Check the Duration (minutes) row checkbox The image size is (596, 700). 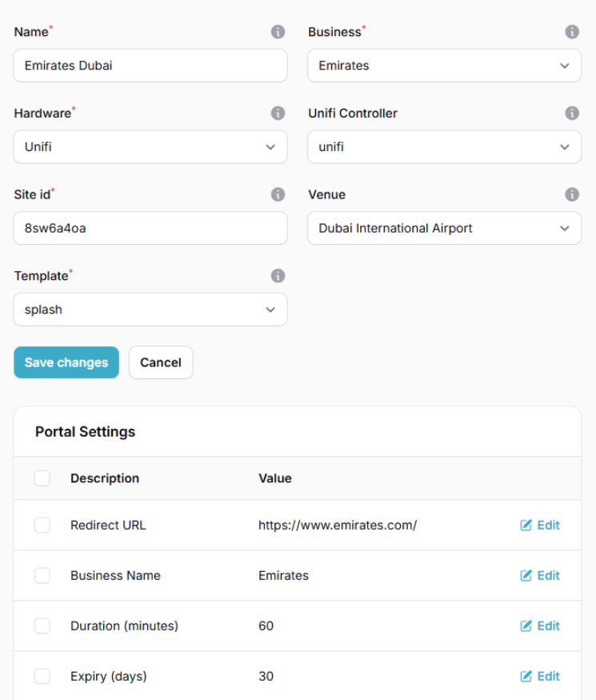tap(42, 626)
